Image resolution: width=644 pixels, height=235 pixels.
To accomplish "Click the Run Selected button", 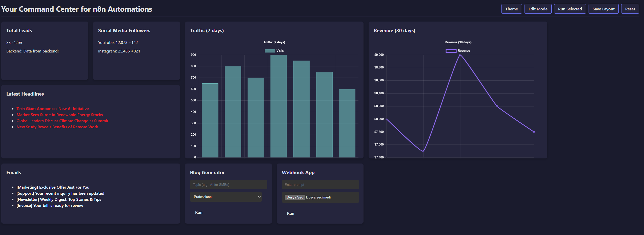I will point(570,9).
